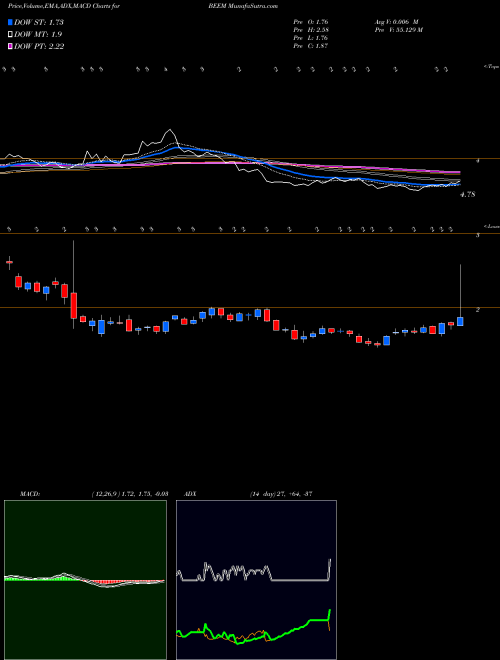Open the ADX indicator thumbnail chart
This screenshot has height=660, width=500.
256,580
